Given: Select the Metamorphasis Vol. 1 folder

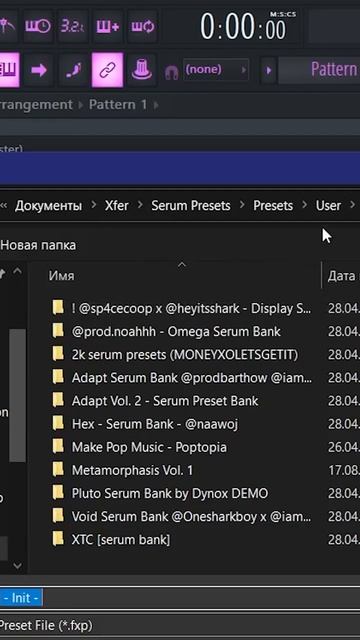Looking at the screenshot, I should 132,470.
